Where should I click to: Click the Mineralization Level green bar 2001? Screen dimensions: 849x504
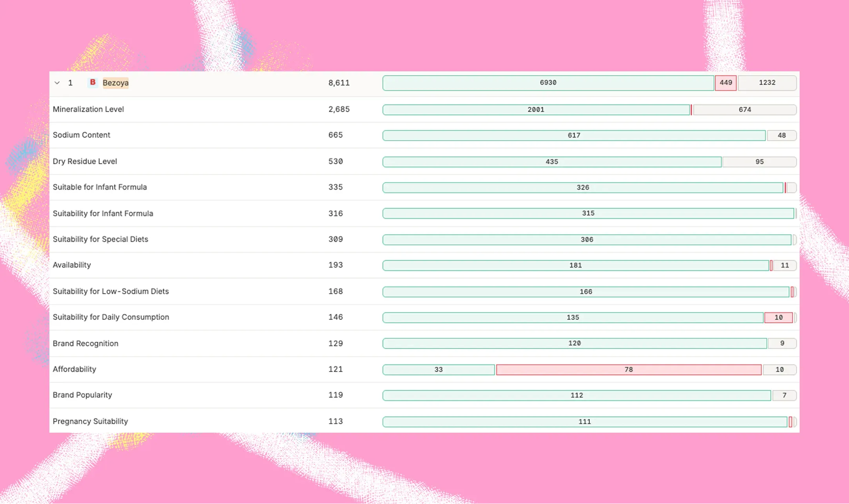(536, 110)
